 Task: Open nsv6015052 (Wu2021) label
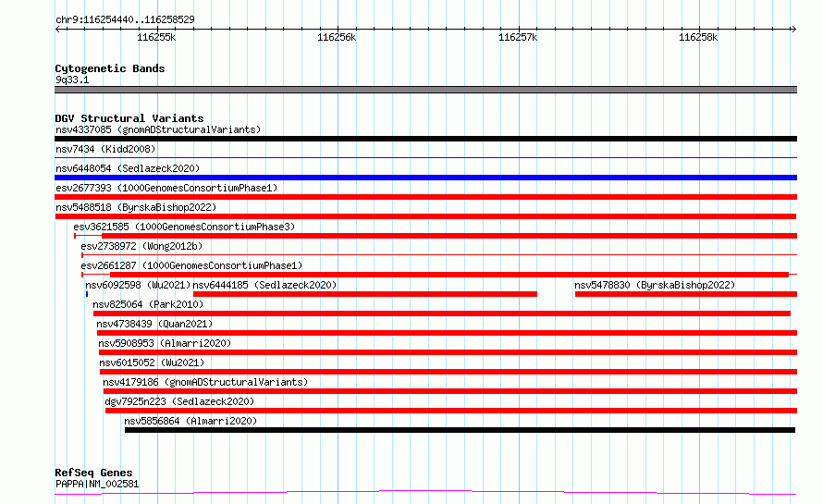pyautogui.click(x=152, y=363)
